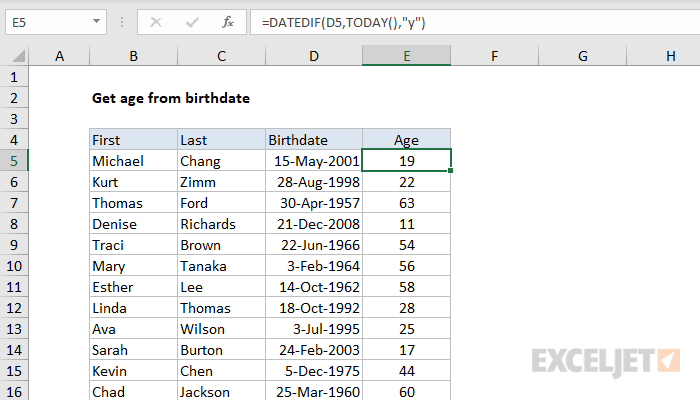This screenshot has height=400, width=700.
Task: Select row 1 header
Action: tap(14, 77)
